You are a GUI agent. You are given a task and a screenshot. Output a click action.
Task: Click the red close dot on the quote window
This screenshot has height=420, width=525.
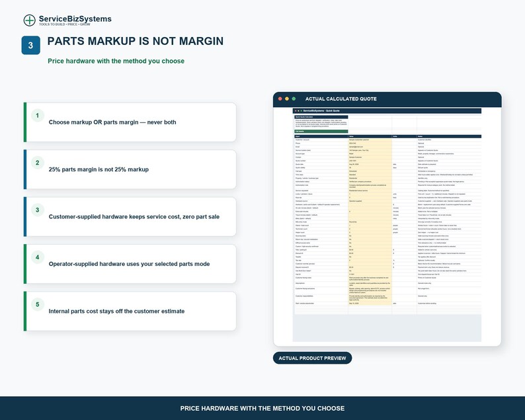(x=280, y=99)
